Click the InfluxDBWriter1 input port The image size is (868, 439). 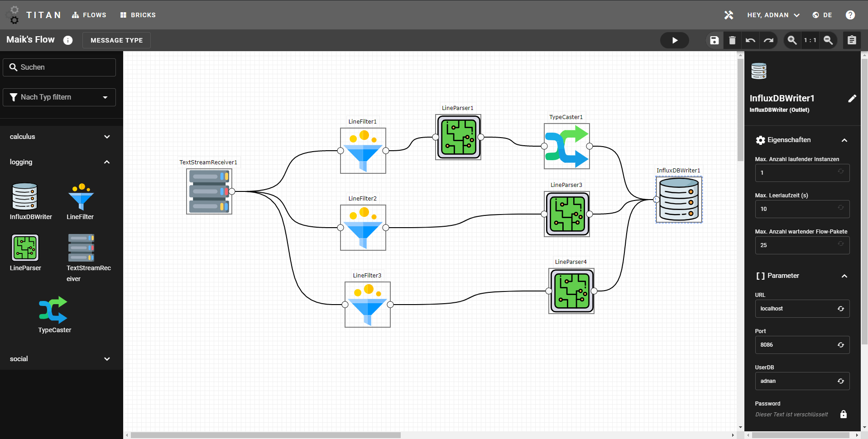657,200
